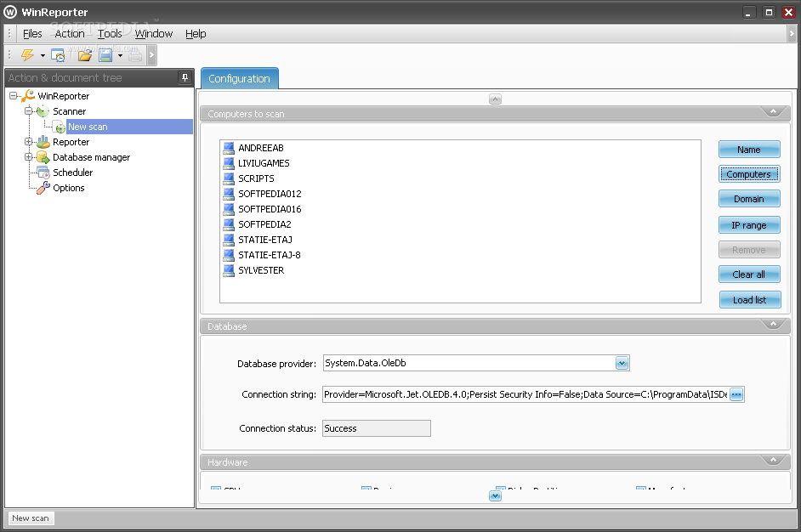Image resolution: width=801 pixels, height=532 pixels.
Task: Click the WinReporter title bar logo
Action: [x=10, y=12]
